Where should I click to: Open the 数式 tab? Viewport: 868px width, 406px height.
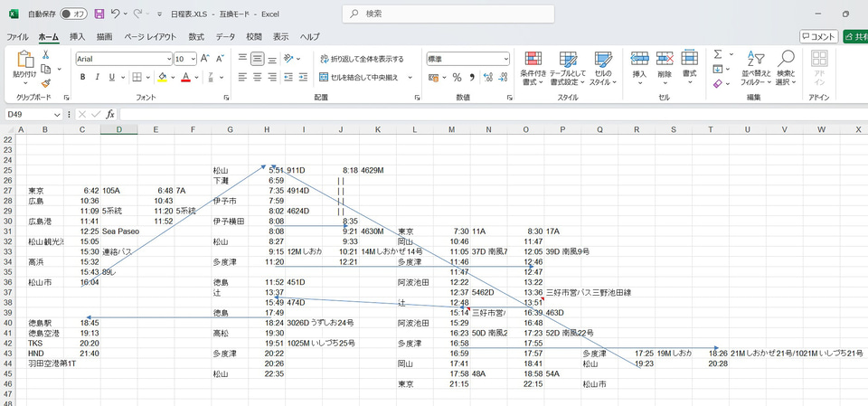(196, 36)
